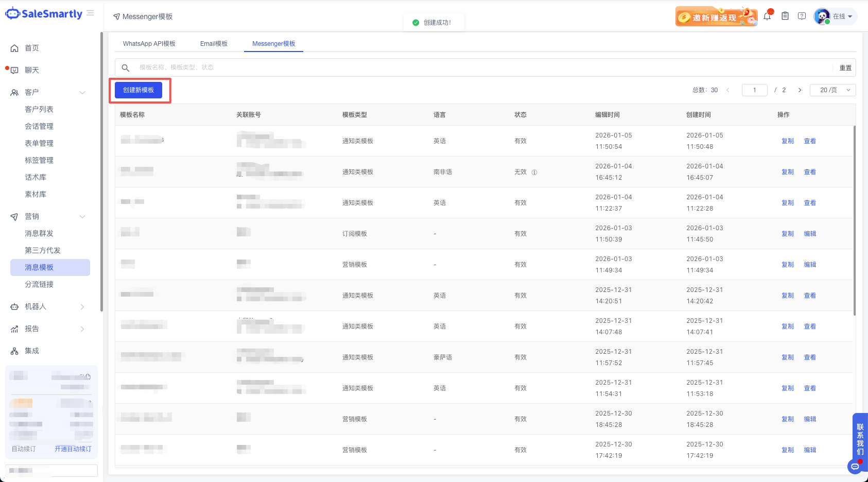Viewport: 868px width, 482px height.
Task: Click the search magnifier icon
Action: coord(126,67)
